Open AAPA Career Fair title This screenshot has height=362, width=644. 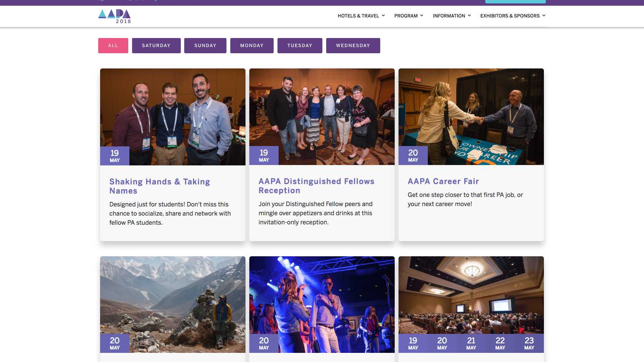[x=443, y=181]
